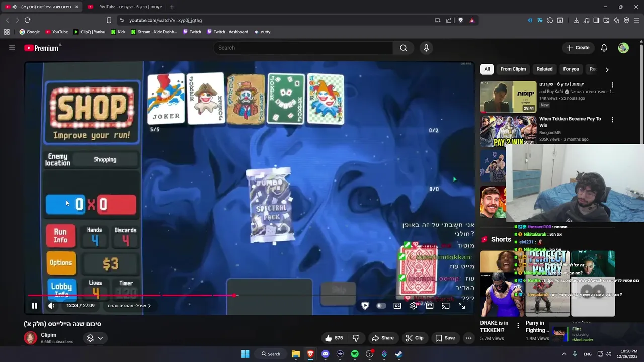The height and width of the screenshot is (362, 644).
Task: Toggle the browser sidebar panel
Action: (596, 20)
